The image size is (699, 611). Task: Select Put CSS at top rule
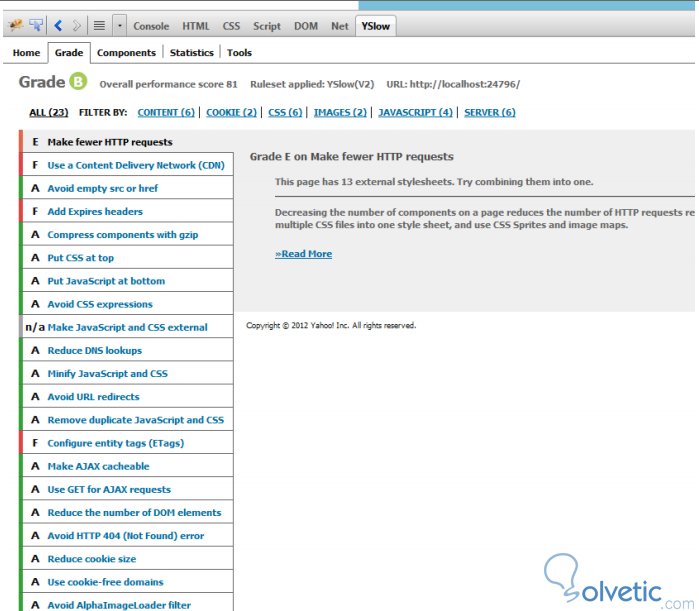point(127,258)
